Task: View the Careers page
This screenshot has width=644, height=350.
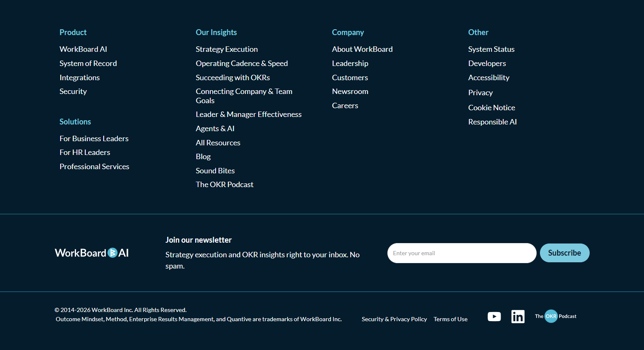Action: click(x=345, y=105)
